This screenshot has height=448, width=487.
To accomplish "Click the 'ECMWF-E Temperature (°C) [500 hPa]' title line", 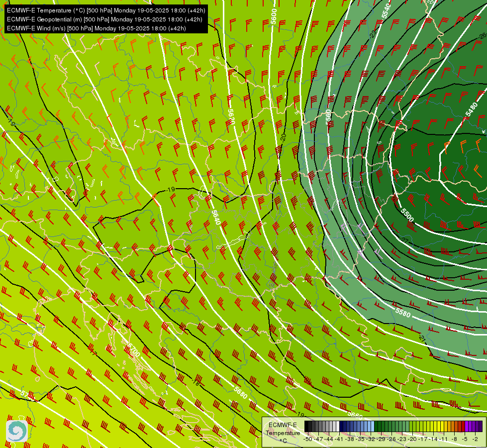I will 106,10.
